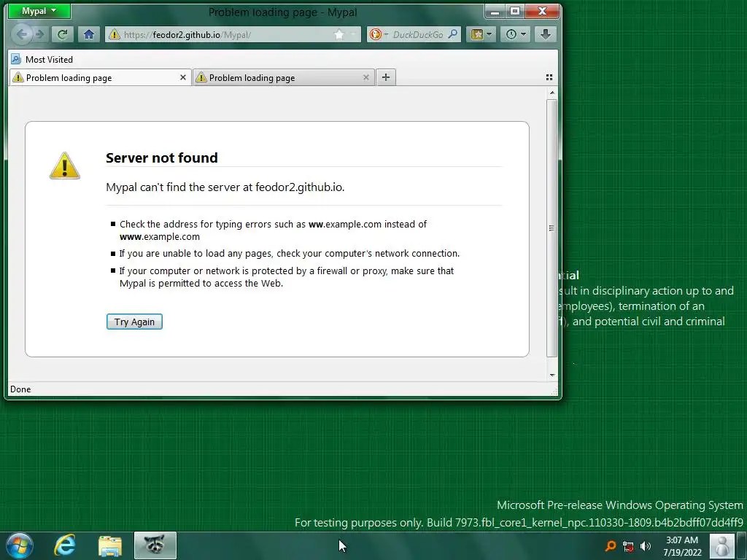Close the first Problem loading page tab

point(183,77)
